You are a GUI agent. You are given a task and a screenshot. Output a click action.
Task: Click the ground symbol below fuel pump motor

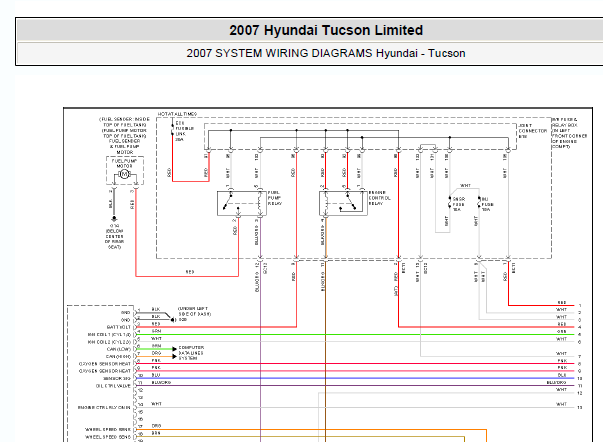tap(114, 219)
